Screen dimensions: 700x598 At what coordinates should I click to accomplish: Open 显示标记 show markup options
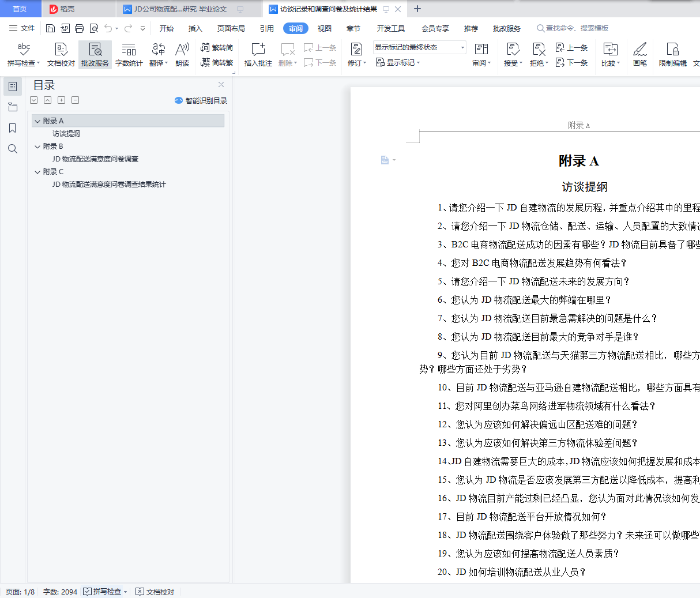click(398, 63)
